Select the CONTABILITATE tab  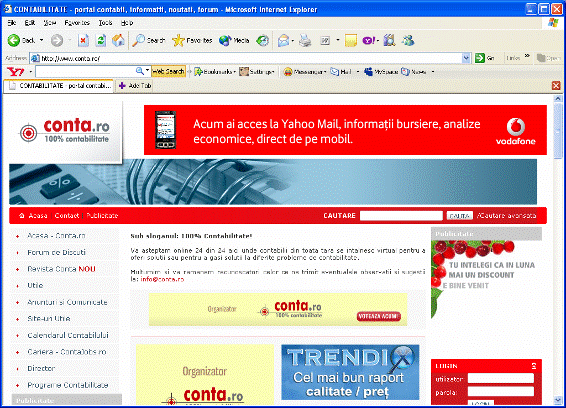click(x=59, y=86)
